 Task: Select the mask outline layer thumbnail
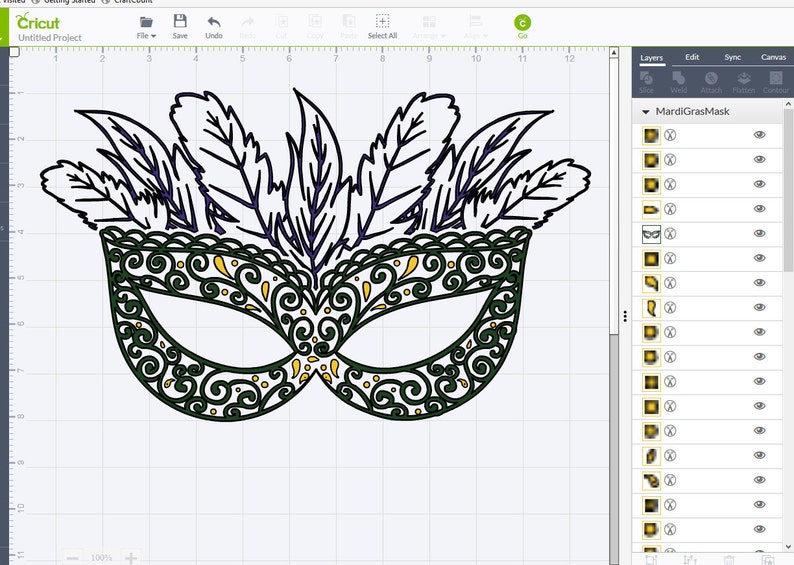click(x=651, y=234)
